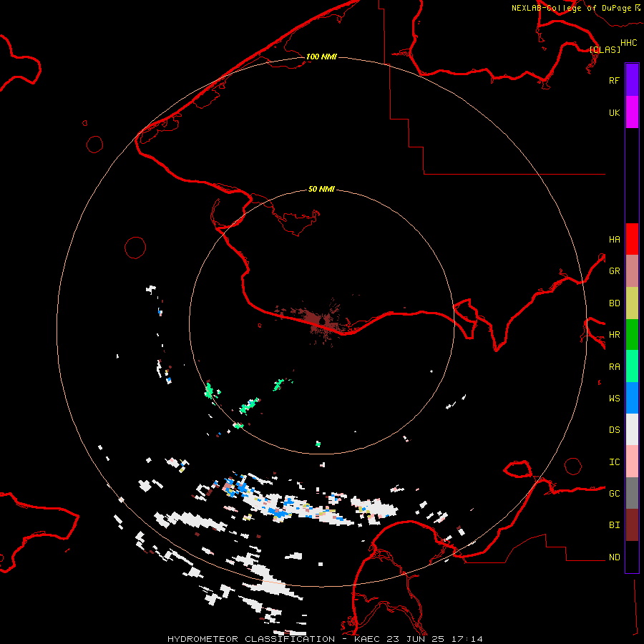Click the "UK" legend label
Viewport: 644px width, 644px height.
click(614, 112)
